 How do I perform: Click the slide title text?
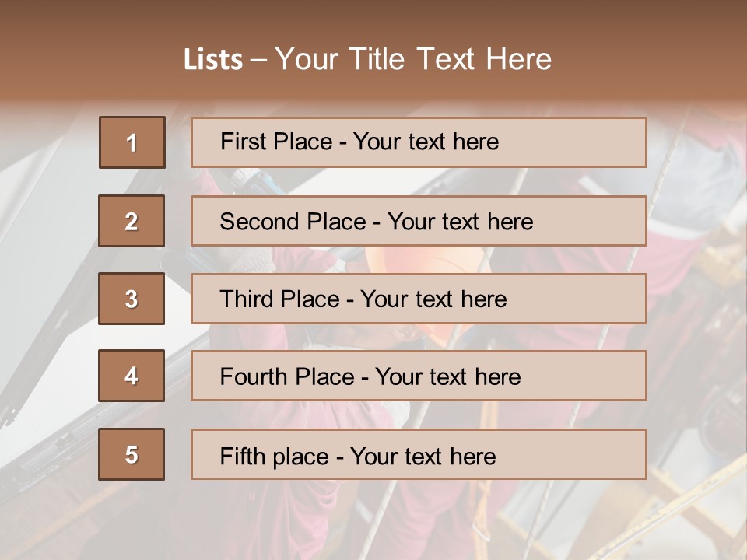368,59
